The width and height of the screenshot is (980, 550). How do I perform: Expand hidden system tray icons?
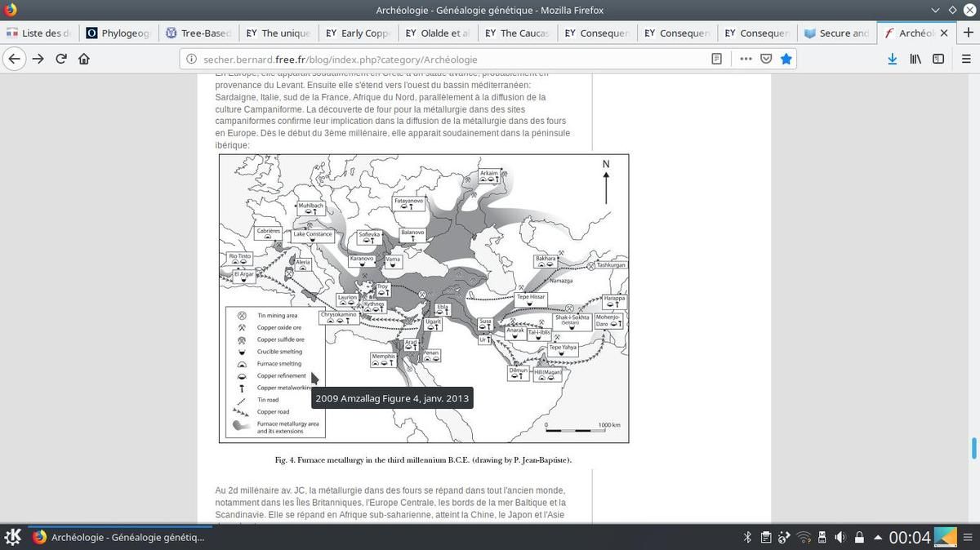point(878,537)
